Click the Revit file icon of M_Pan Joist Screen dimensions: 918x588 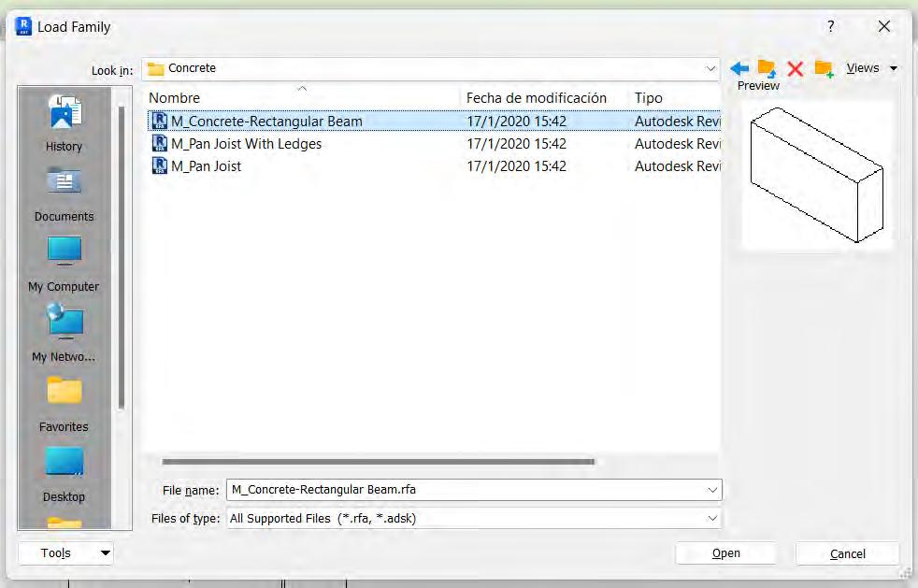point(159,165)
